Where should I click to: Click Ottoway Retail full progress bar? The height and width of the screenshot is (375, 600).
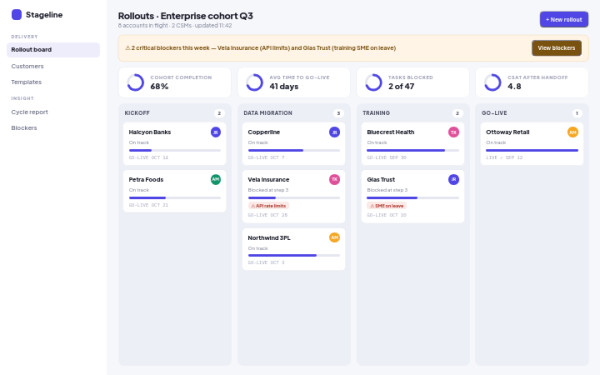coord(532,150)
